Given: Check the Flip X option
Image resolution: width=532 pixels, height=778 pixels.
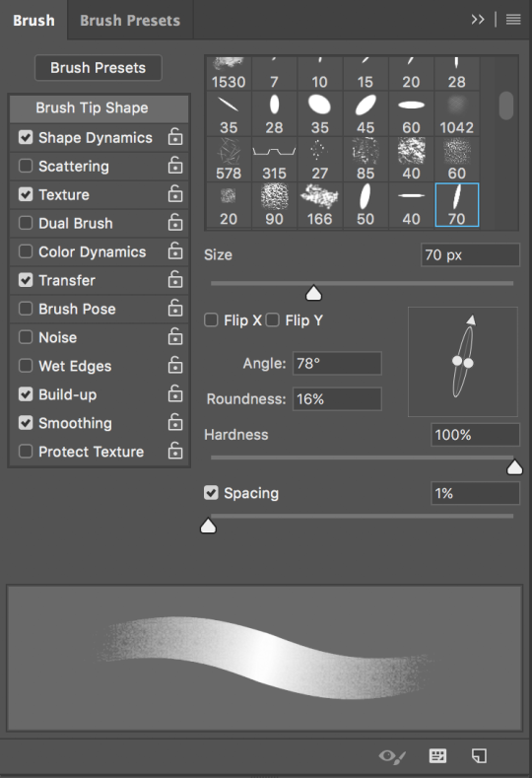Looking at the screenshot, I should click(x=211, y=320).
